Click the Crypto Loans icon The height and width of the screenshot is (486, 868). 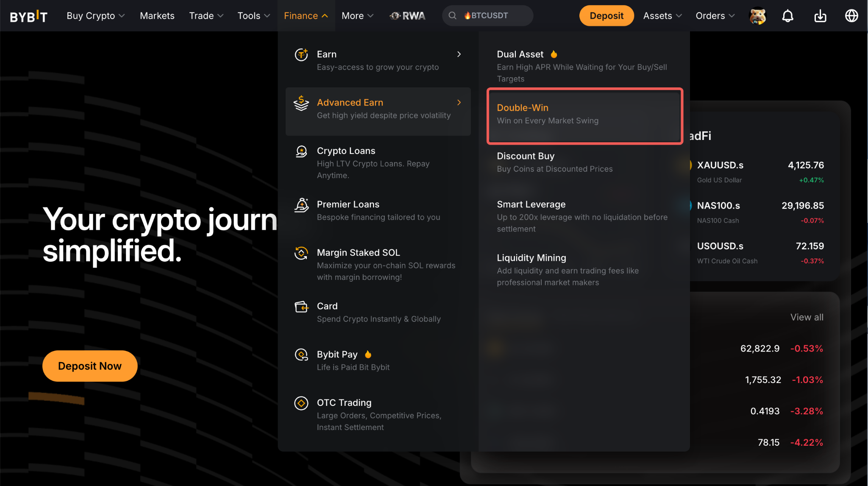[301, 151]
